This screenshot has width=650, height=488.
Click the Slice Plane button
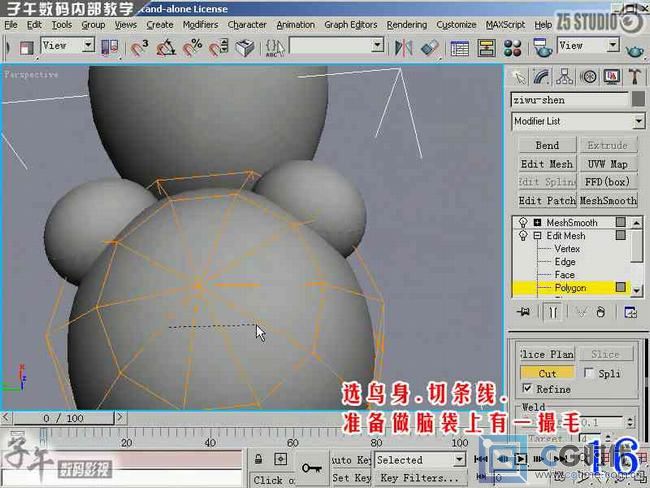(547, 354)
